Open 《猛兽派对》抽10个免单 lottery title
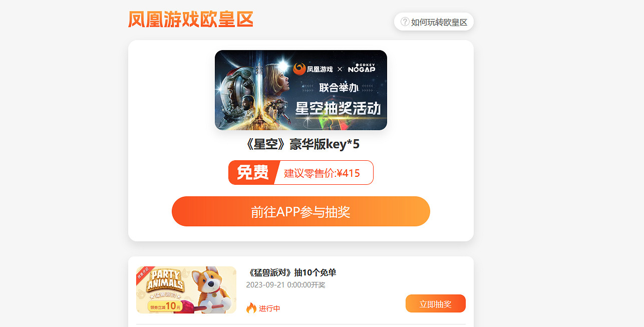Image resolution: width=644 pixels, height=327 pixels. pos(292,272)
